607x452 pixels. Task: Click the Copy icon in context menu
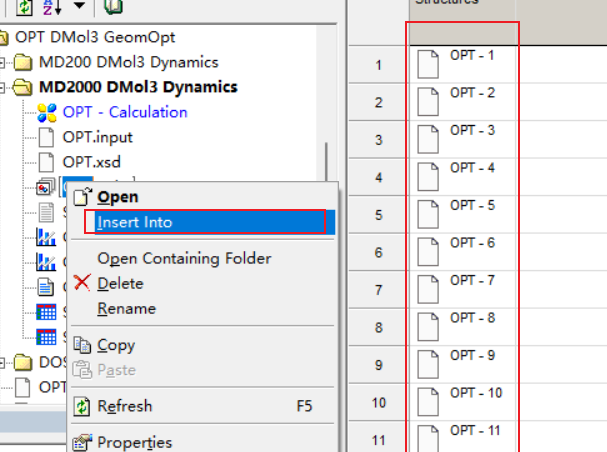(82, 345)
